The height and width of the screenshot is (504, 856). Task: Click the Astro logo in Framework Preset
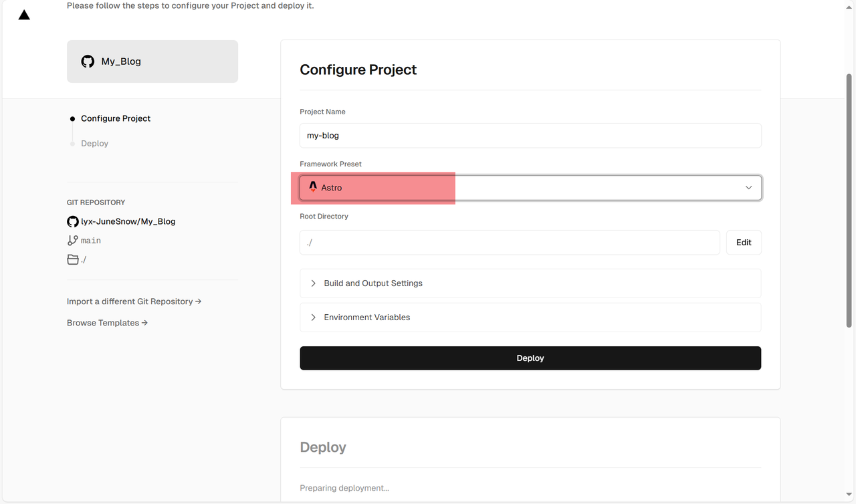point(313,187)
